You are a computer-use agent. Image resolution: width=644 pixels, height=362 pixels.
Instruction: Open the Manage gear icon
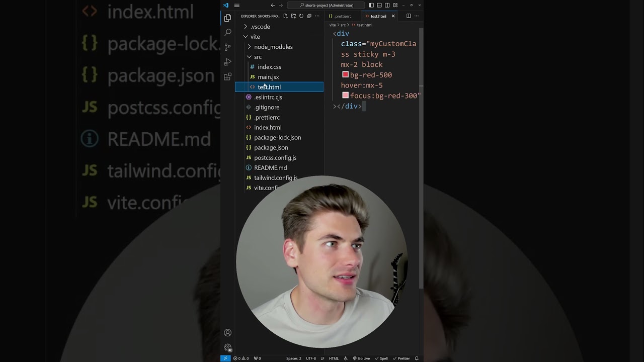pyautogui.click(x=227, y=347)
